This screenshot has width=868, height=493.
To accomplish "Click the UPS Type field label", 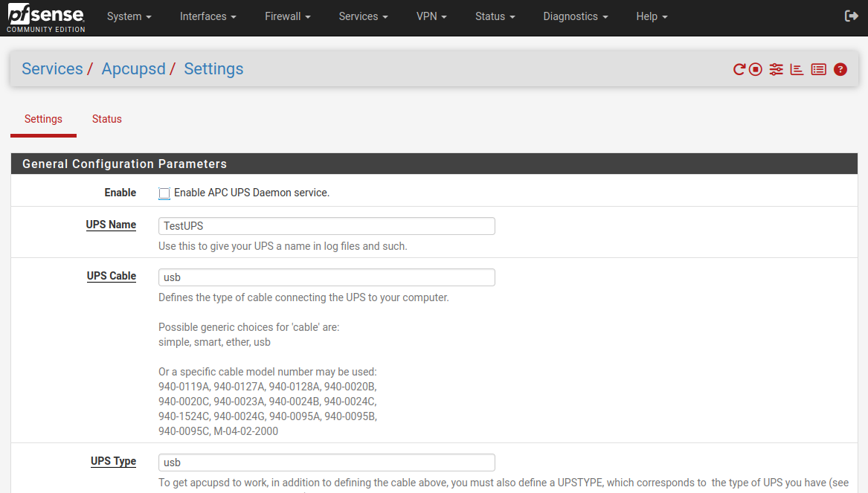I will click(114, 461).
